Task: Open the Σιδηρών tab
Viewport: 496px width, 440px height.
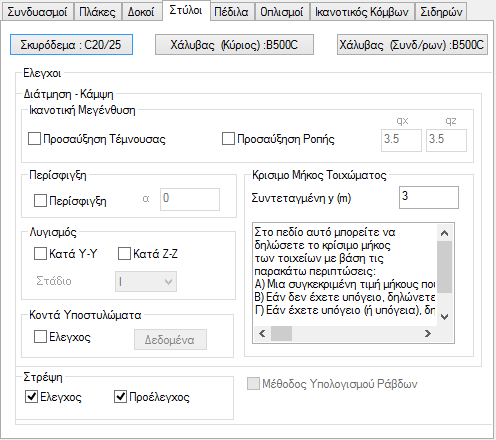Action: tap(441, 12)
